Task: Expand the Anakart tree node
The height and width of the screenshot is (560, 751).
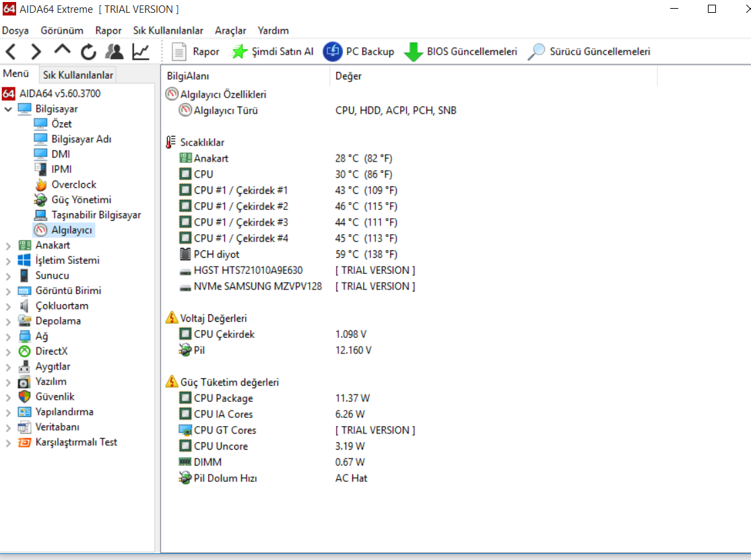Action: click(x=8, y=246)
